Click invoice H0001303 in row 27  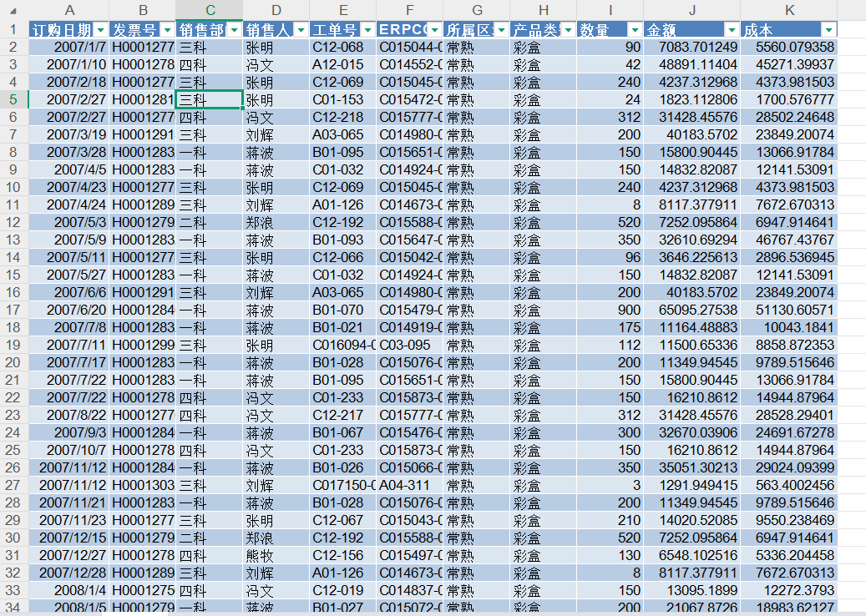tap(143, 485)
